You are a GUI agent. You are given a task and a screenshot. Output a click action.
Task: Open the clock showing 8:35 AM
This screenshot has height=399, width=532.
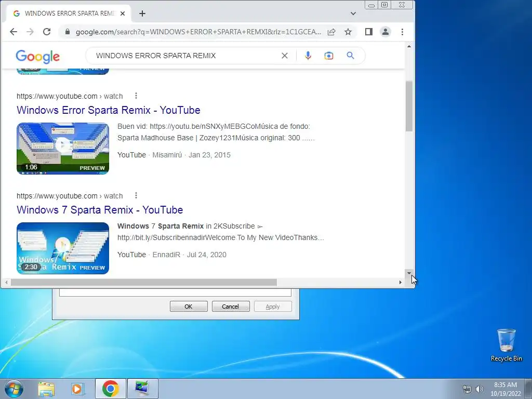[x=506, y=389]
